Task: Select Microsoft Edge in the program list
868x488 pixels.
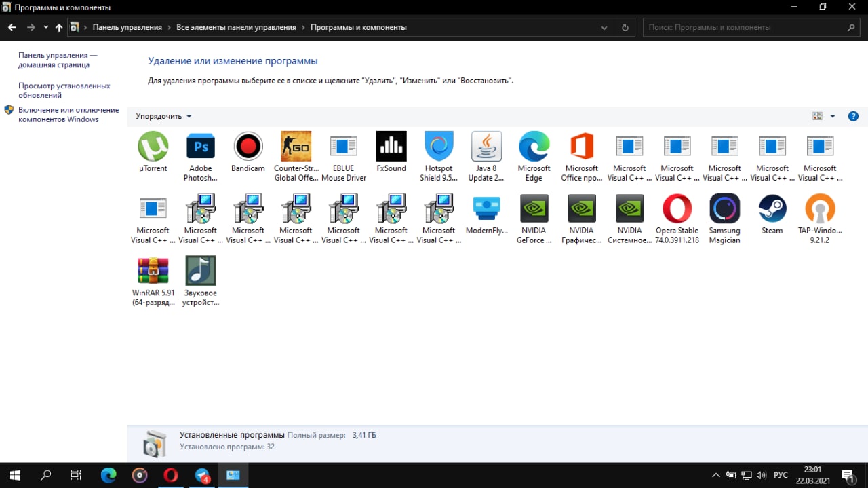Action: 534,157
